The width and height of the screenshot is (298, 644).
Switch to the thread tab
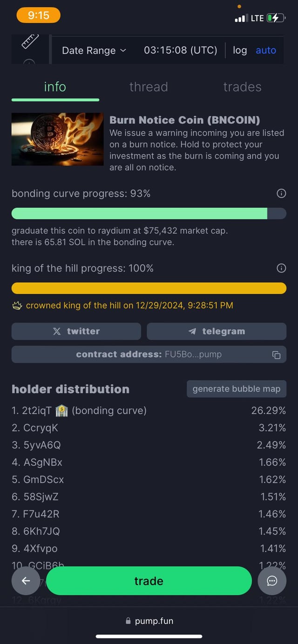149,87
